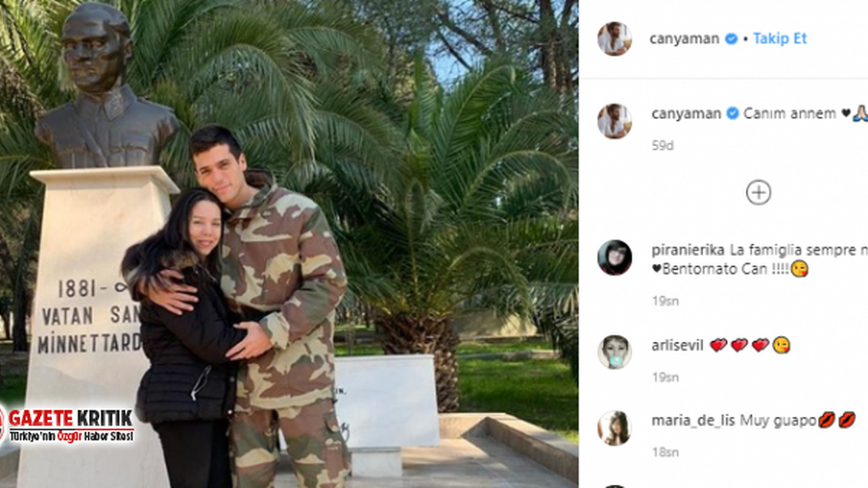Click canyaman avatar beside the caption
Viewport: 868px width, 488px height.
[614, 121]
